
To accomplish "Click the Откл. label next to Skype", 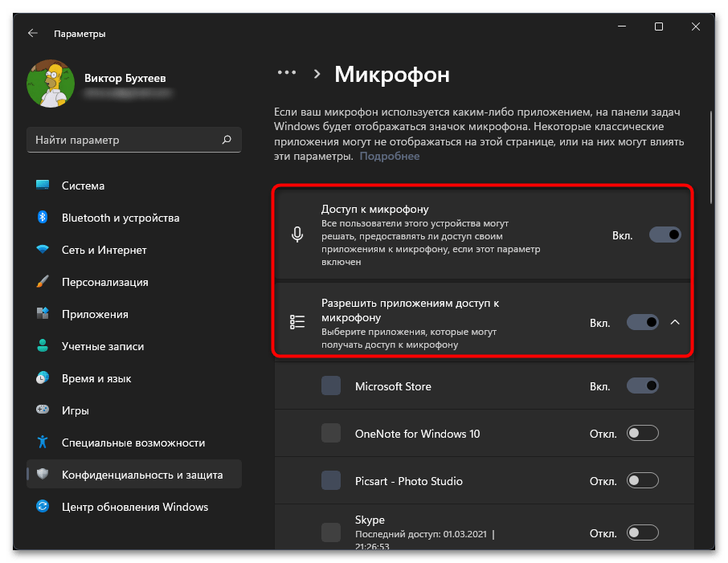I will (603, 533).
